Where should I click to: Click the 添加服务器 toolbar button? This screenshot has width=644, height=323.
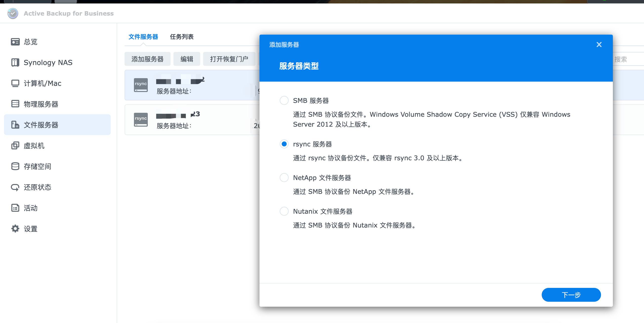(148, 59)
